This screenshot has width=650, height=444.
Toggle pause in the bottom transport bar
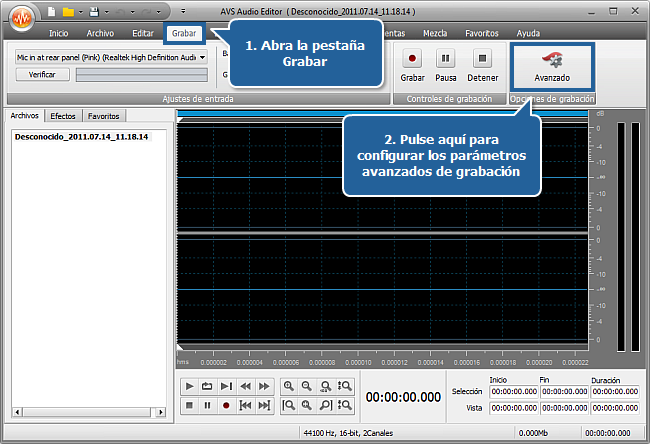tap(207, 405)
